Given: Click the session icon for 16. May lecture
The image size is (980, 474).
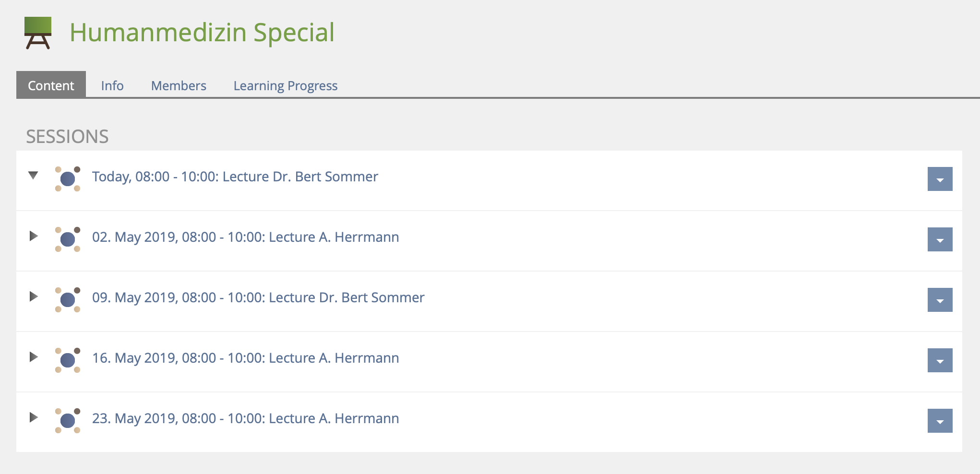Looking at the screenshot, I should pos(68,360).
